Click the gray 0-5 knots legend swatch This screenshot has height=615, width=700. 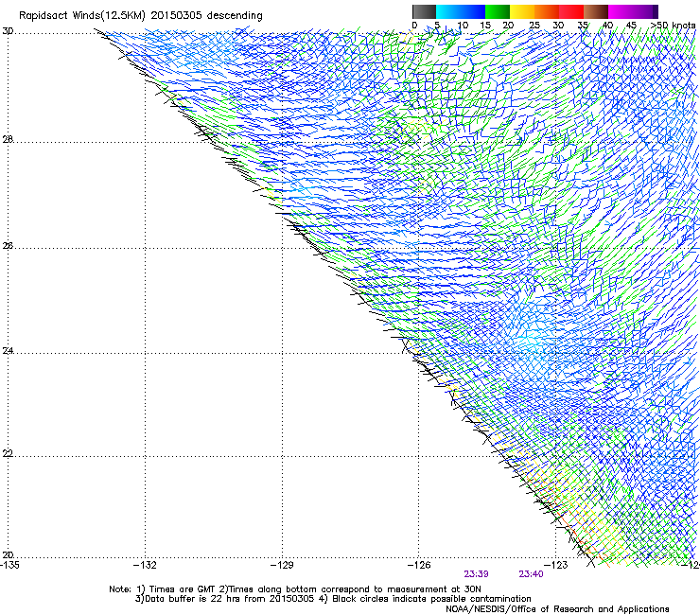click(x=424, y=11)
